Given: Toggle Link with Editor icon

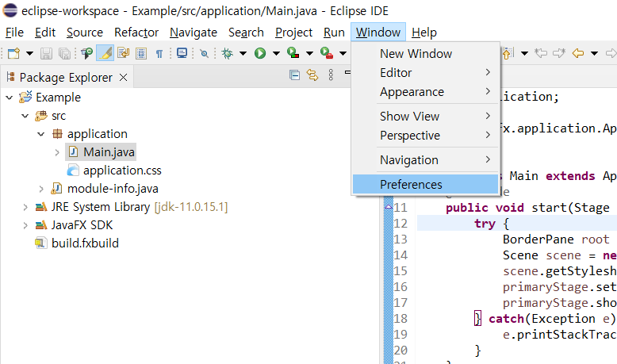Looking at the screenshot, I should pyautogui.click(x=312, y=75).
